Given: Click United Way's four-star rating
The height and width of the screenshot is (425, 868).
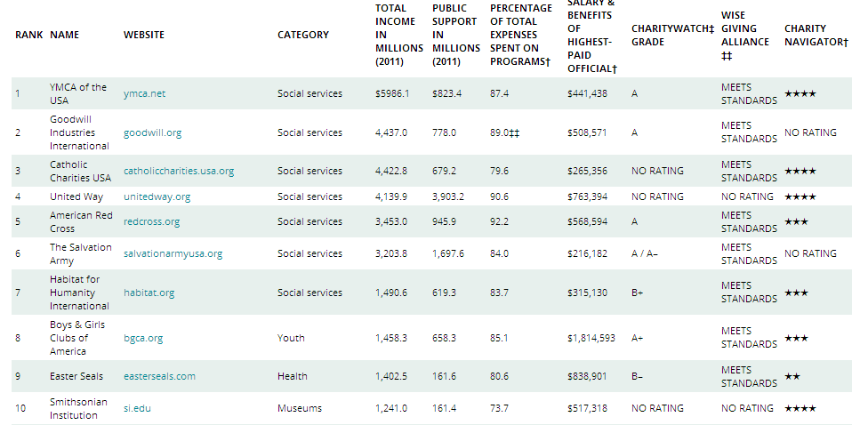Looking at the screenshot, I should (800, 196).
